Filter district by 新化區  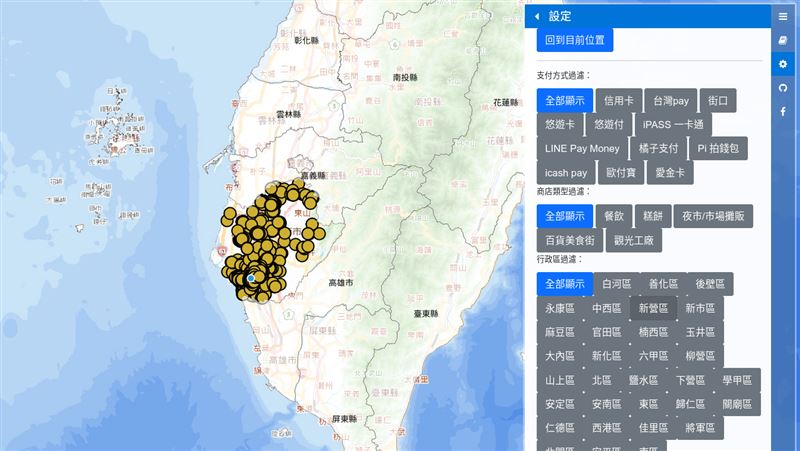tap(607, 356)
